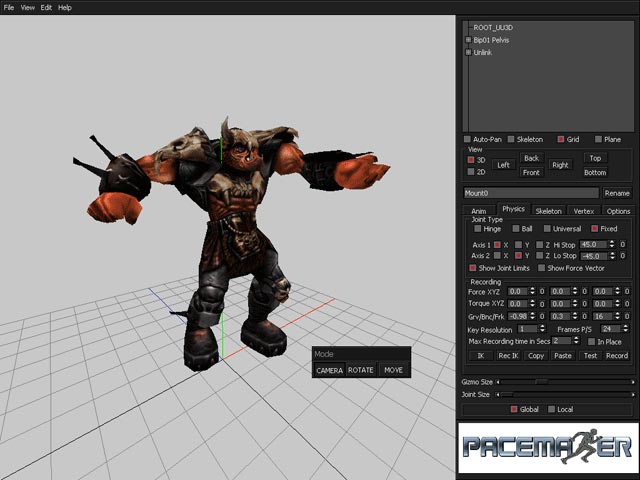
Task: Select ROTATE in the Mode panel
Action: coord(361,370)
